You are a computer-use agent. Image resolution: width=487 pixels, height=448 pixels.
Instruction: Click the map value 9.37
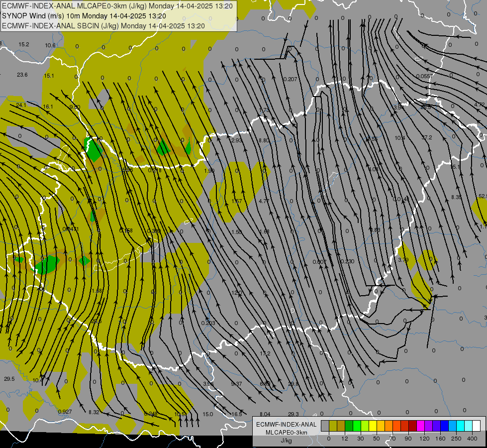pyautogui.click(x=236, y=384)
